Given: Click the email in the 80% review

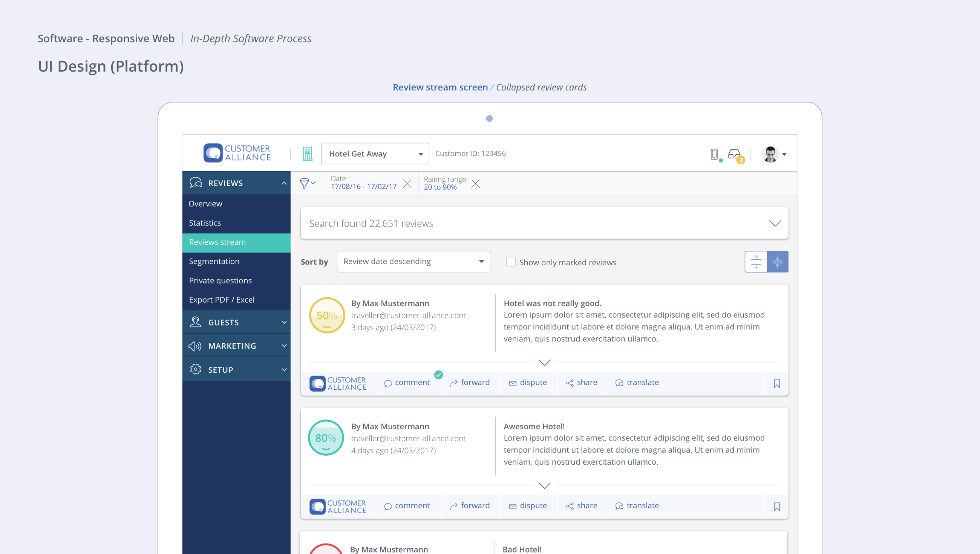Looking at the screenshot, I should click(408, 438).
